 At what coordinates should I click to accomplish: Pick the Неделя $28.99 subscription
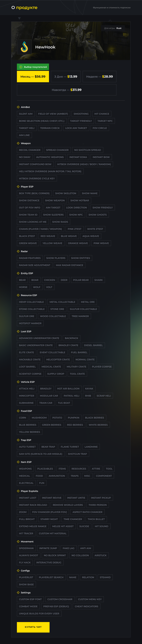coord(99,77)
